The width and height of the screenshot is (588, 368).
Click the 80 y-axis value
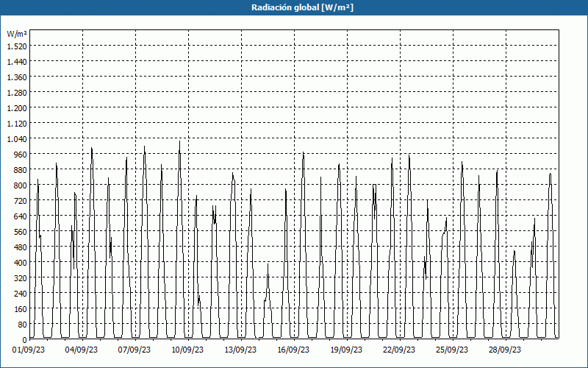point(23,324)
